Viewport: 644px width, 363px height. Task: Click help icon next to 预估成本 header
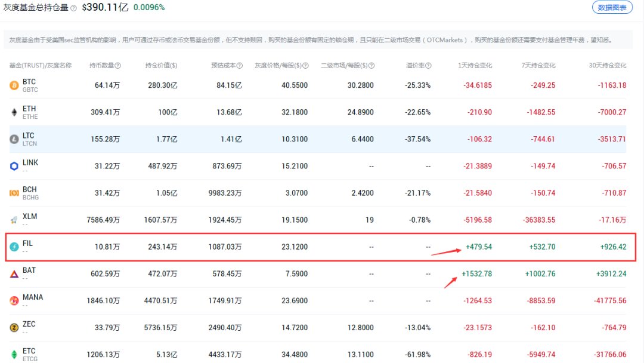pos(240,65)
